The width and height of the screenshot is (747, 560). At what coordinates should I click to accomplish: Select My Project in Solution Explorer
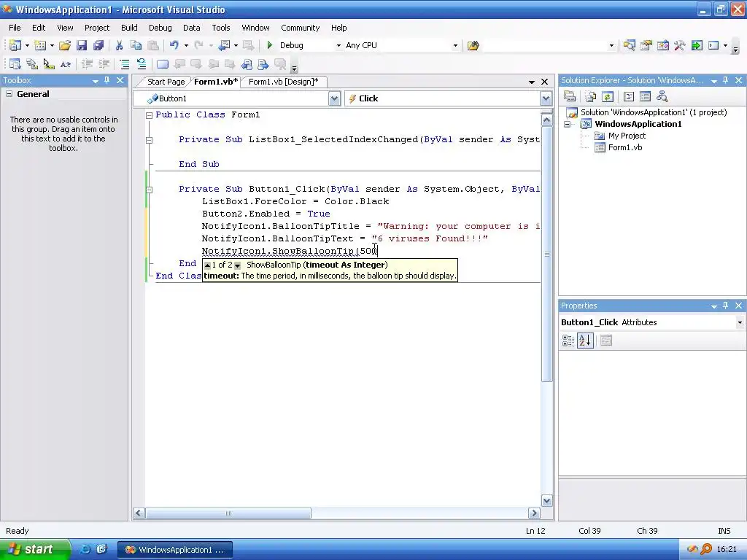coord(627,136)
